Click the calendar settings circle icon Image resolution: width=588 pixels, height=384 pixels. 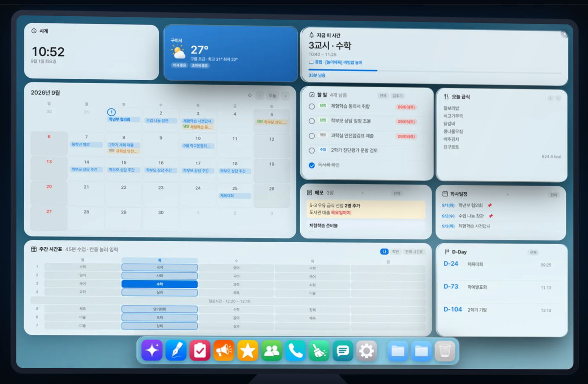pyautogui.click(x=250, y=95)
